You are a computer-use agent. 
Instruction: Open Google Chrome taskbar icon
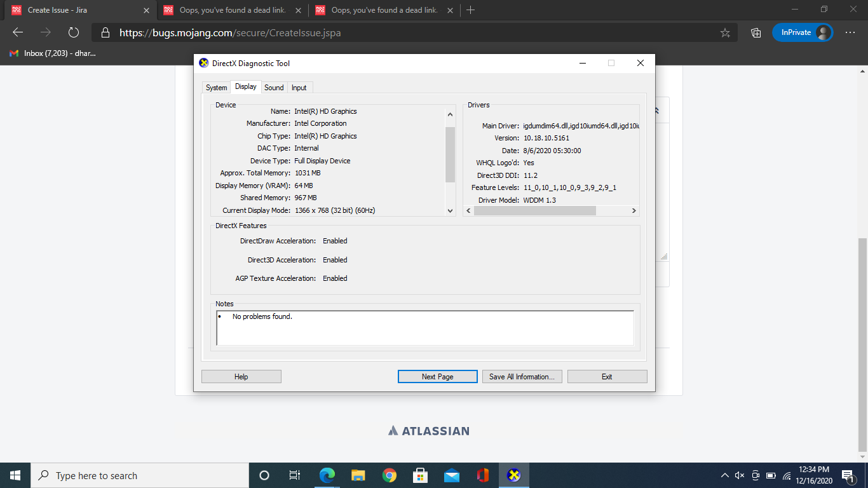coord(390,475)
